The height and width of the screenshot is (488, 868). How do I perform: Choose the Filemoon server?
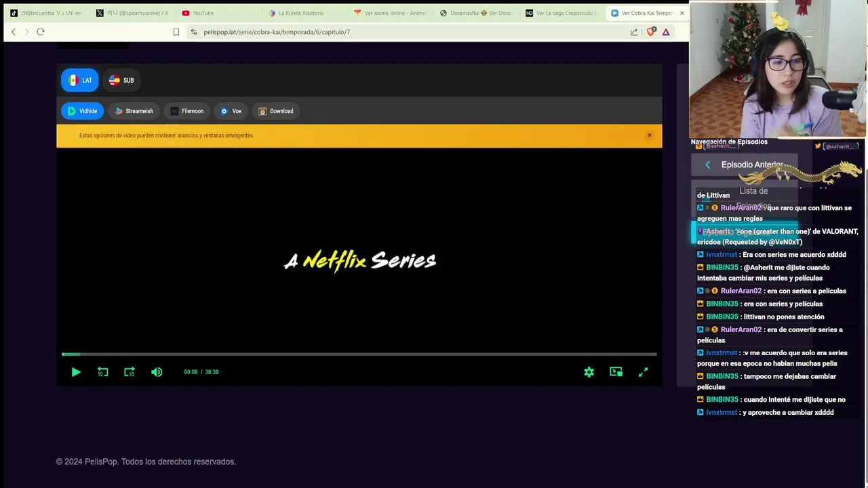[186, 111]
